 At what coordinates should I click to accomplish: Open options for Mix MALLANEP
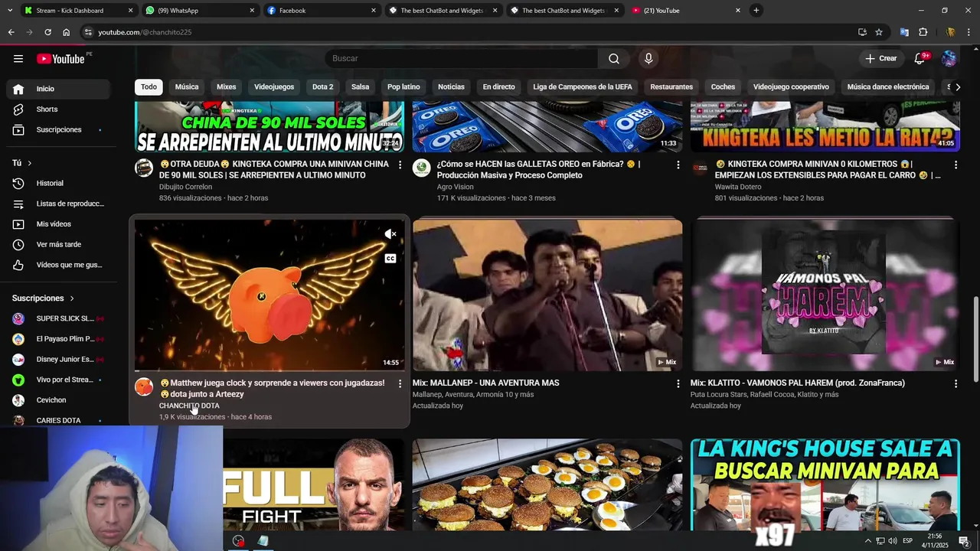[678, 383]
